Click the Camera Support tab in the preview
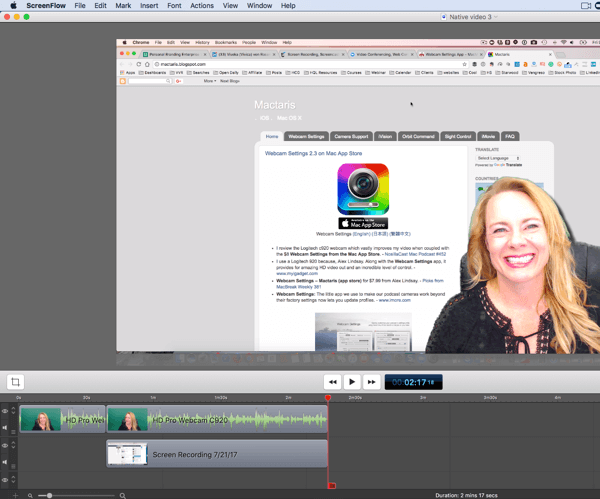This screenshot has width=600, height=499. click(351, 137)
